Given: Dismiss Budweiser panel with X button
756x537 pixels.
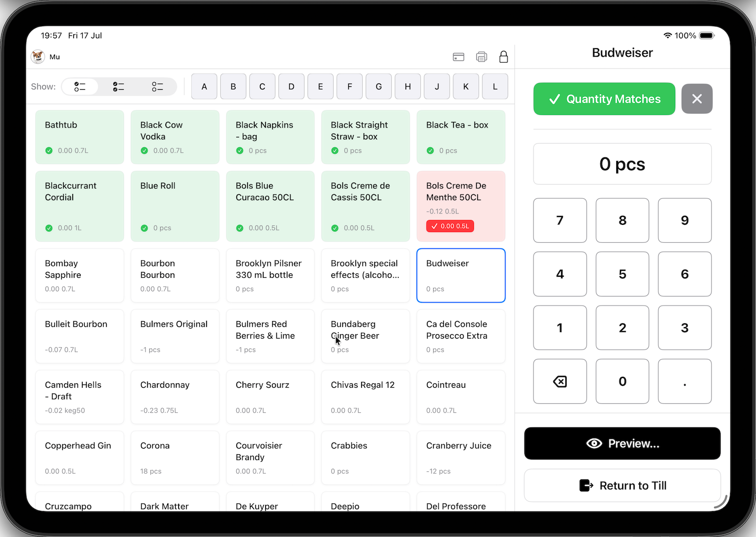Looking at the screenshot, I should coord(697,99).
